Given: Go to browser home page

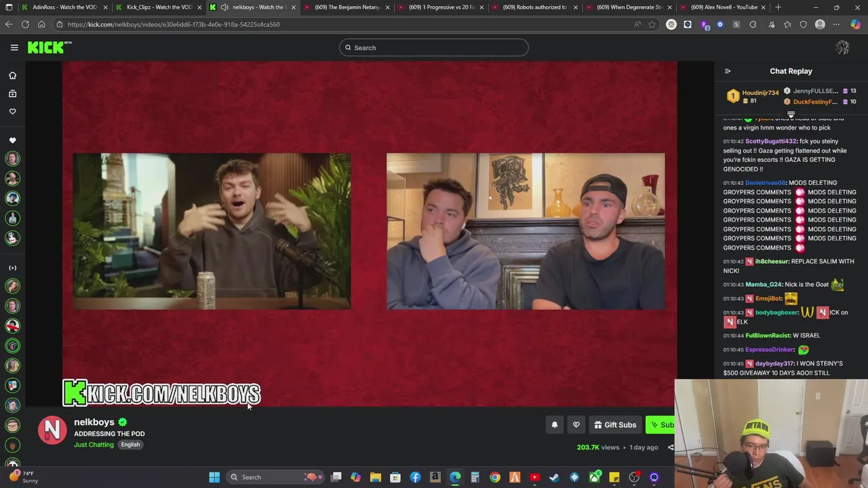Looking at the screenshot, I should click(41, 24).
